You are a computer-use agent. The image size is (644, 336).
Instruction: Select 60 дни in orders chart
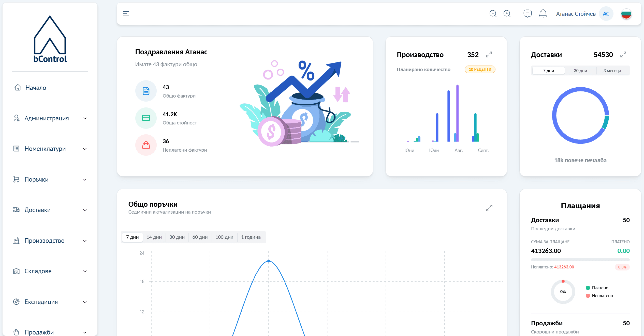coord(200,237)
